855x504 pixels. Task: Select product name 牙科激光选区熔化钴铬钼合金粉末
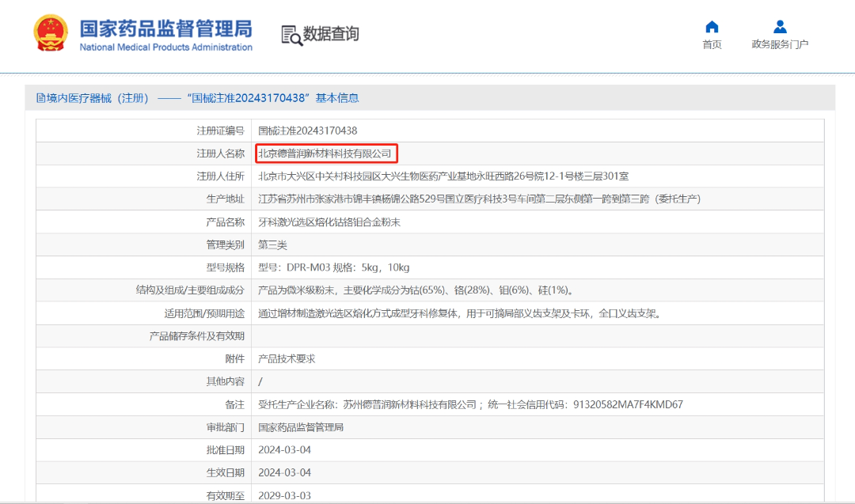coord(329,222)
